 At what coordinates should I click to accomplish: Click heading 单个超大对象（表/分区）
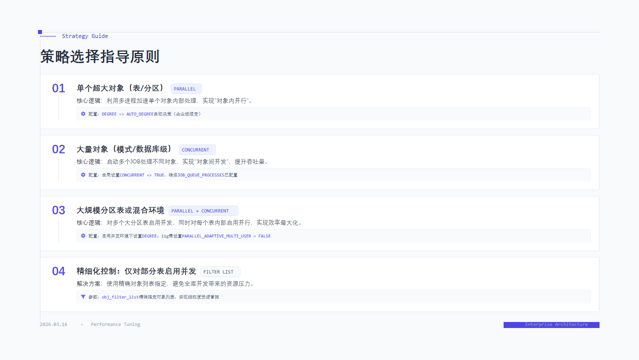point(120,88)
